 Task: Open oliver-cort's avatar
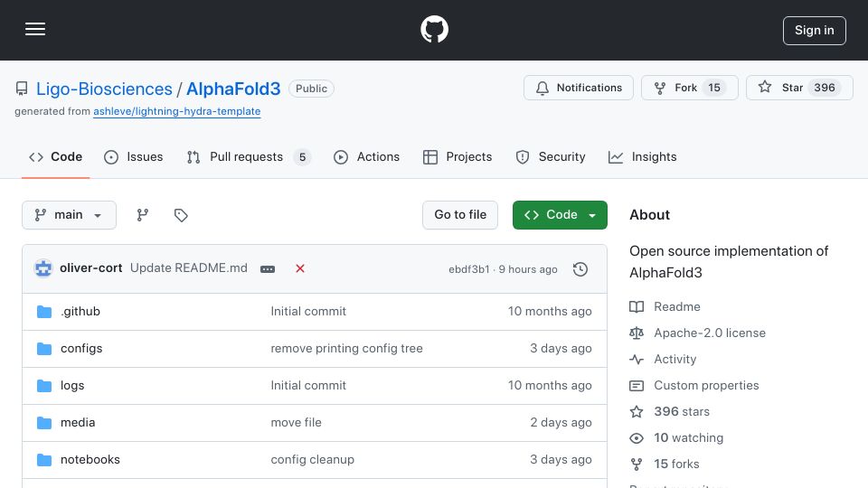[43, 268]
